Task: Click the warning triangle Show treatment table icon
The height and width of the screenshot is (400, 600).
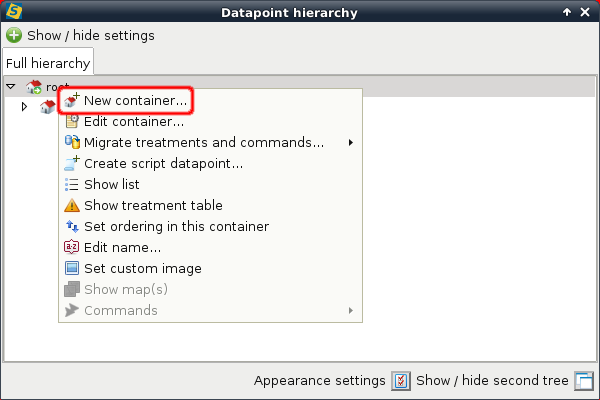Action: 72,205
